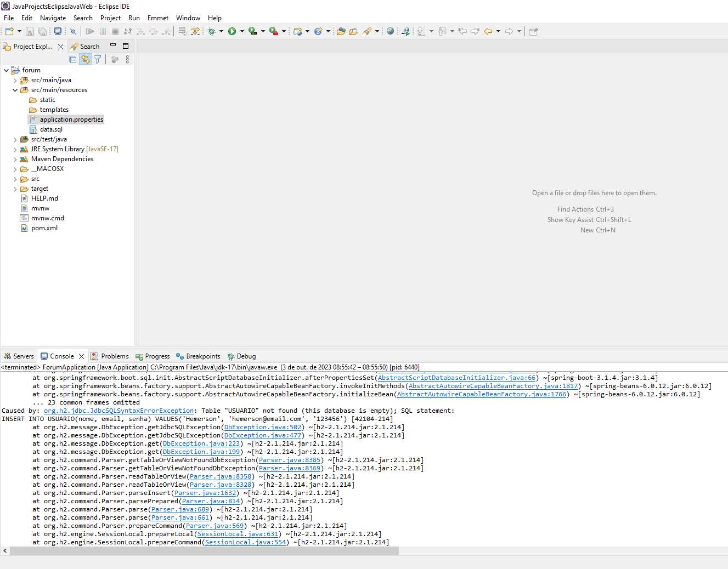Click the yellow Back navigation arrow

tap(488, 31)
